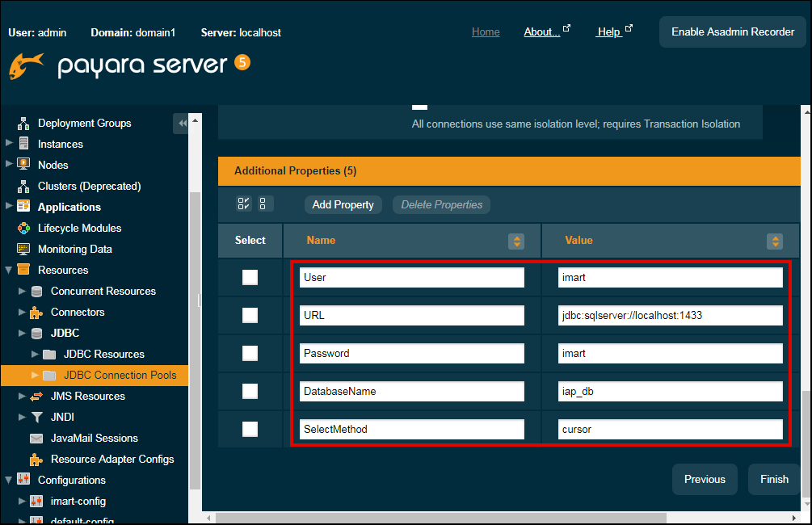Click Enable Asadmin Recorder button
812x525 pixels.
pos(733,32)
